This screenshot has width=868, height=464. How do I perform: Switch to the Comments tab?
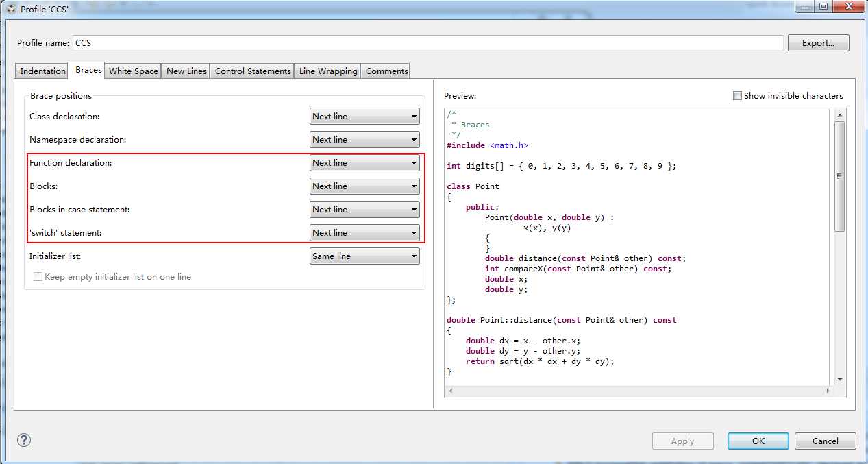386,71
